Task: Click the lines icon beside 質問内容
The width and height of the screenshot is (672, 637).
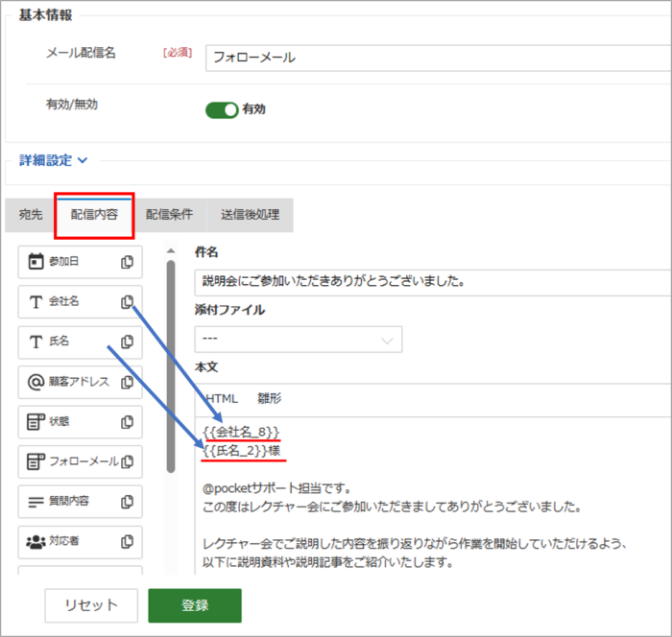Action: tap(36, 501)
